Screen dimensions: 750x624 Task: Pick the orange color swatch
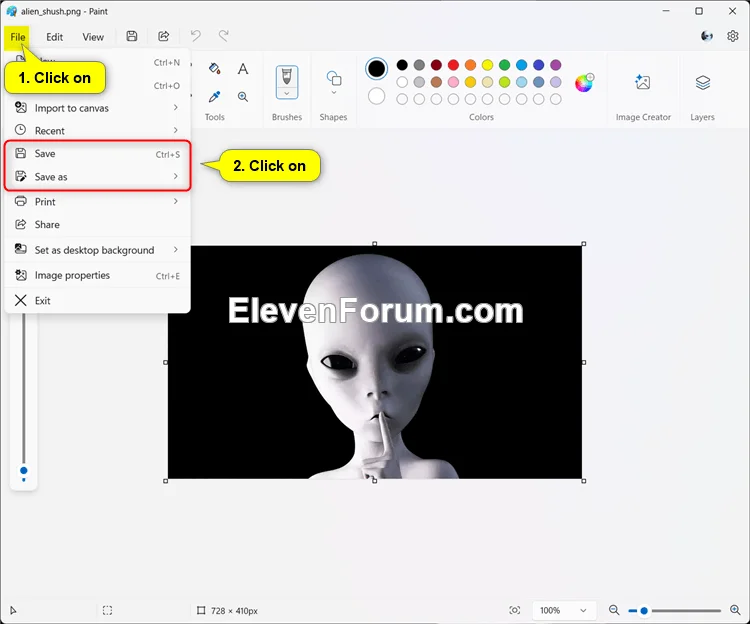pyautogui.click(x=470, y=65)
